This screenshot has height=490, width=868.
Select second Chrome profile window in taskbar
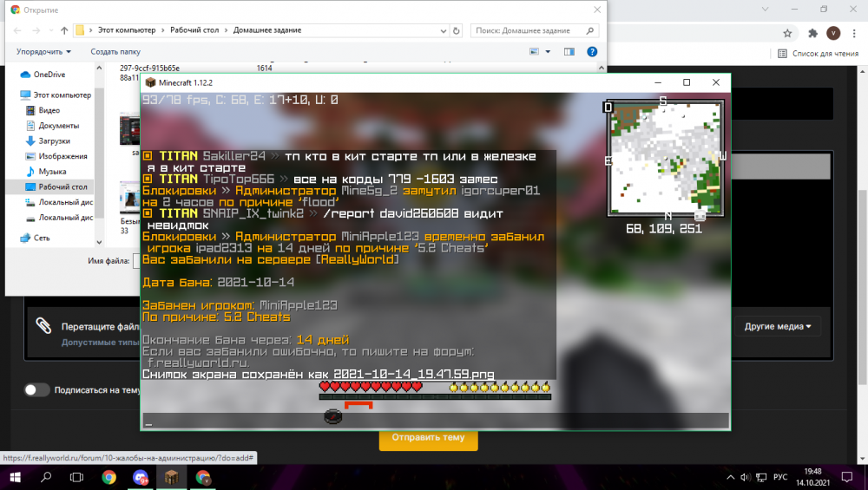pyautogui.click(x=203, y=477)
